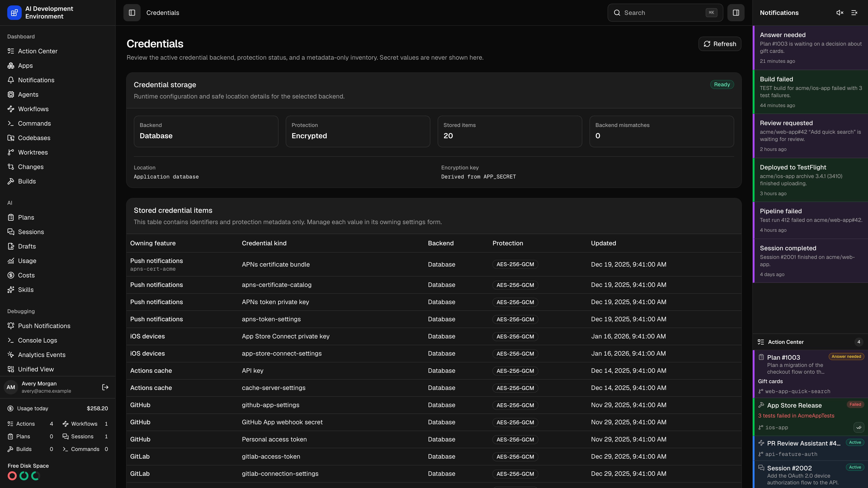This screenshot has height=488, width=868.
Task: Click the Worktrees branch icon
Action: coord(11,152)
